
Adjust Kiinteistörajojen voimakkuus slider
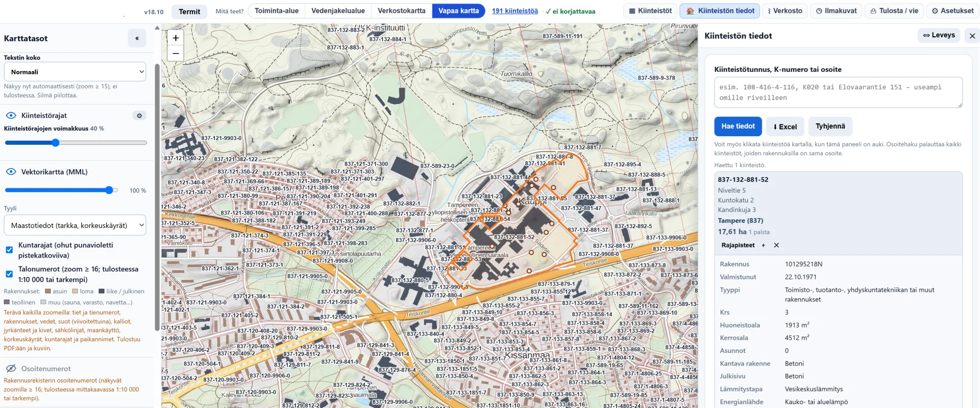(x=76, y=143)
